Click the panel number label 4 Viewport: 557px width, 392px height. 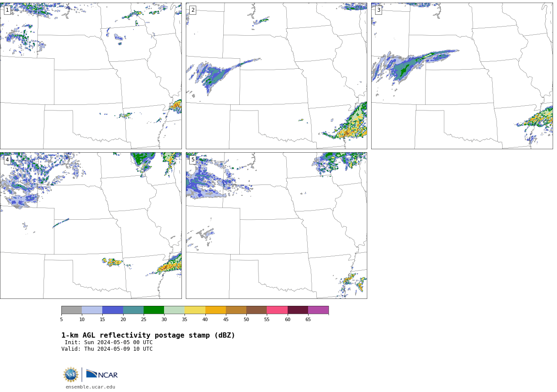[x=7, y=160]
